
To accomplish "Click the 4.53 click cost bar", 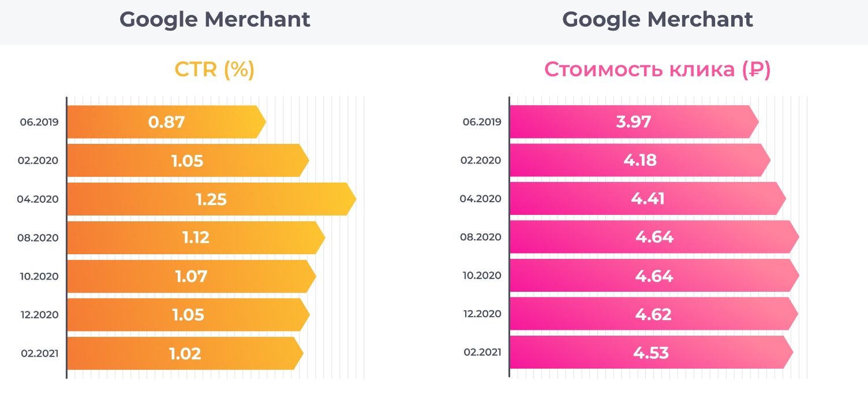I will pyautogui.click(x=650, y=352).
